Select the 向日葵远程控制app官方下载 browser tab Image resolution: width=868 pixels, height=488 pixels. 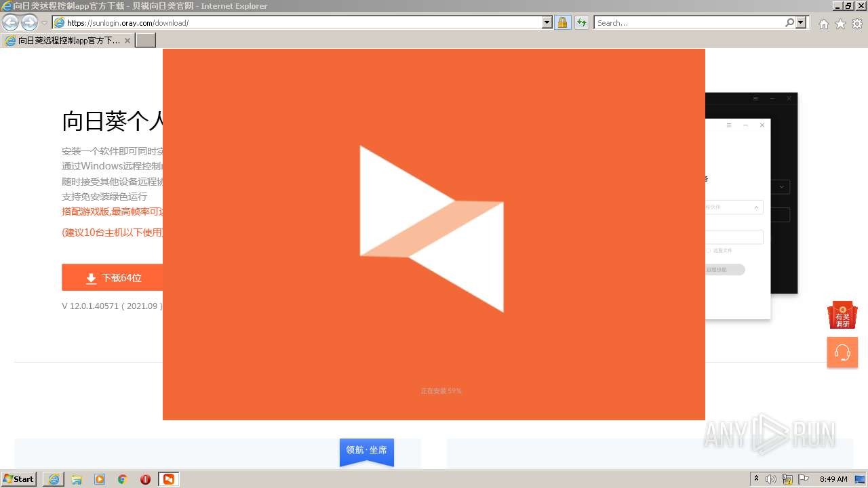66,41
